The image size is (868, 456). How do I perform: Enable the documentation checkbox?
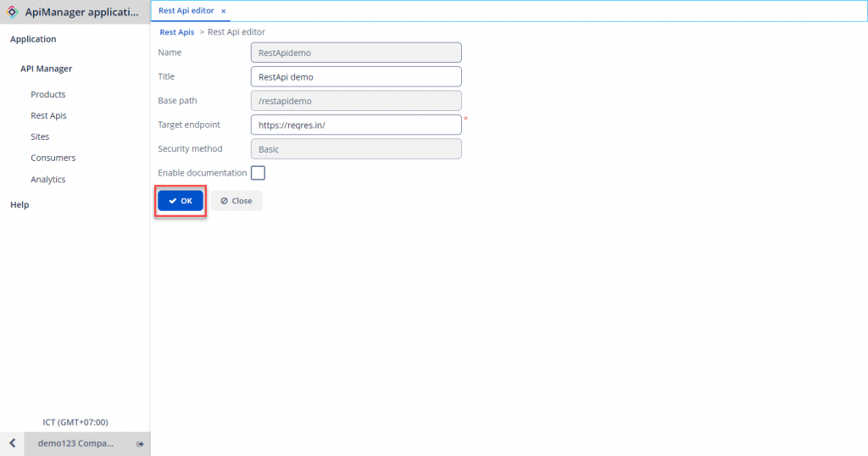(x=259, y=173)
